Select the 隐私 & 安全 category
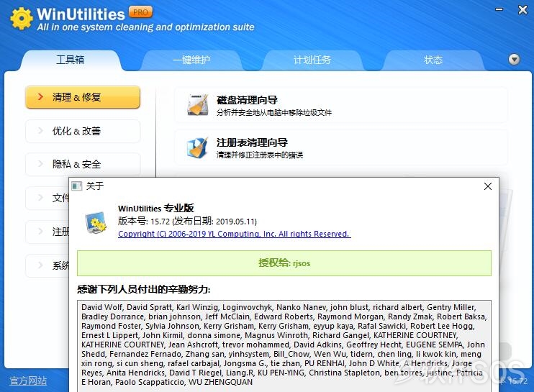 pos(83,165)
